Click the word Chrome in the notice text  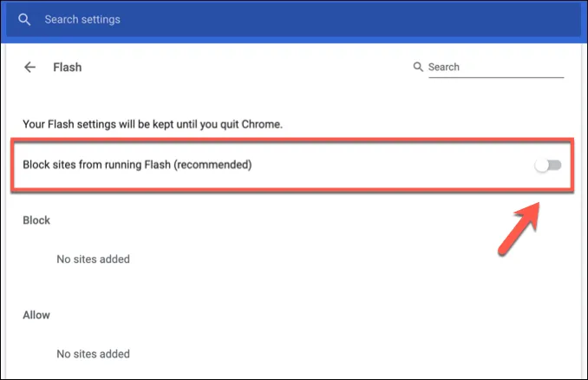coord(288,125)
